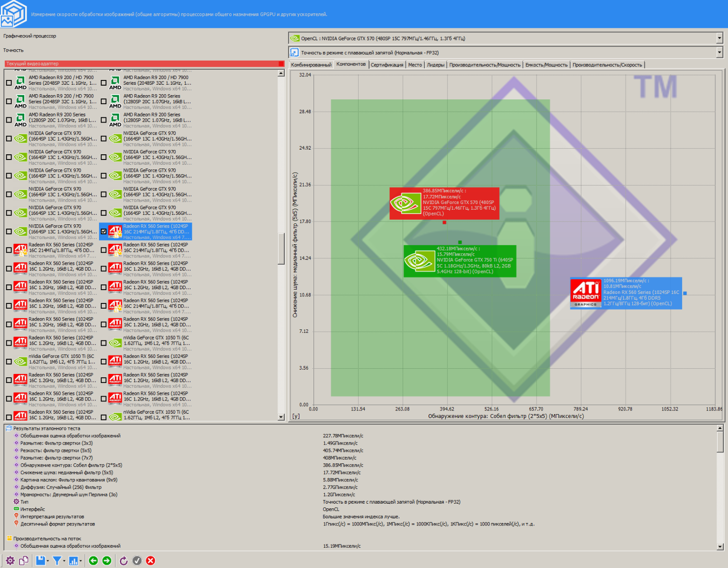Click the red cancel X icon
Viewport: 728px width, 568px height.
click(151, 561)
